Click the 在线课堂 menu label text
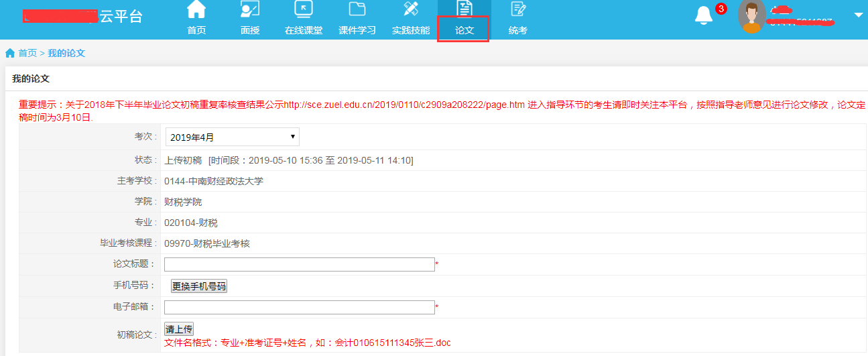 (x=304, y=30)
